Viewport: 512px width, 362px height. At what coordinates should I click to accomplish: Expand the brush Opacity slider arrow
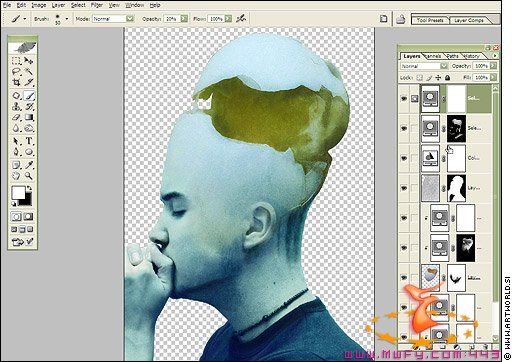[x=184, y=19]
